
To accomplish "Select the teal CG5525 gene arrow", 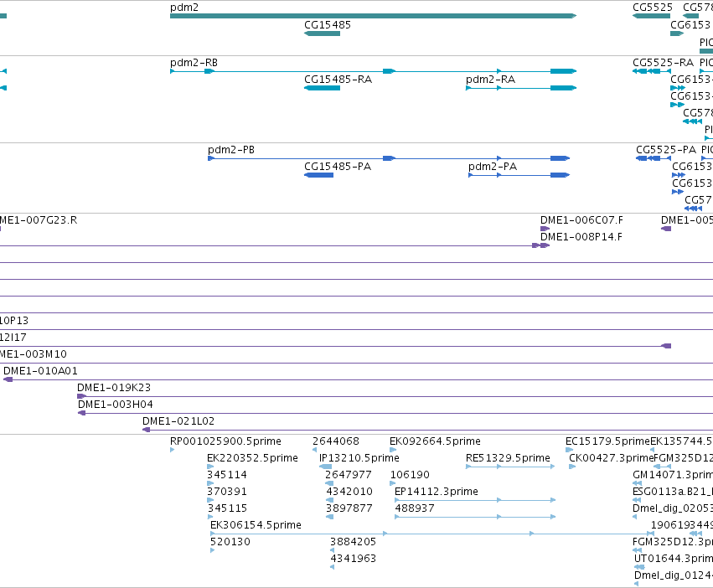I will pos(651,16).
